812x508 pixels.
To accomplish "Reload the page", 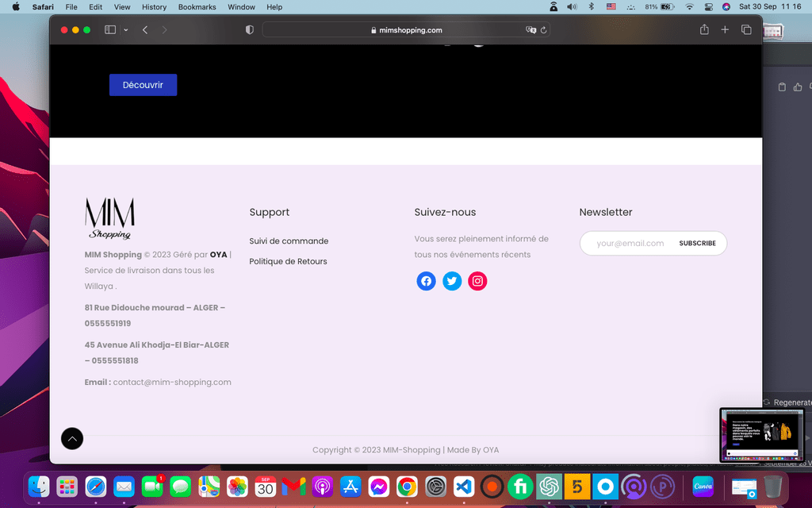I will (543, 30).
